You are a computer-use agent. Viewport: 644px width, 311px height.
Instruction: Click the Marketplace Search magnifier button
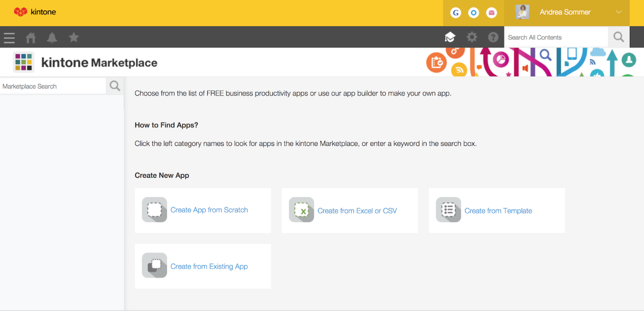click(x=115, y=86)
